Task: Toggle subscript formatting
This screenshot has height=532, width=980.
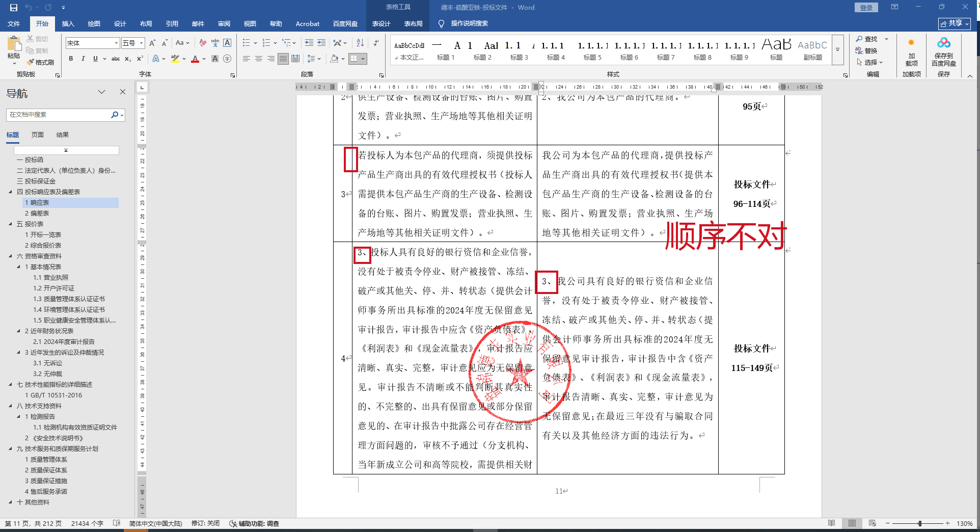Action: coord(128,59)
